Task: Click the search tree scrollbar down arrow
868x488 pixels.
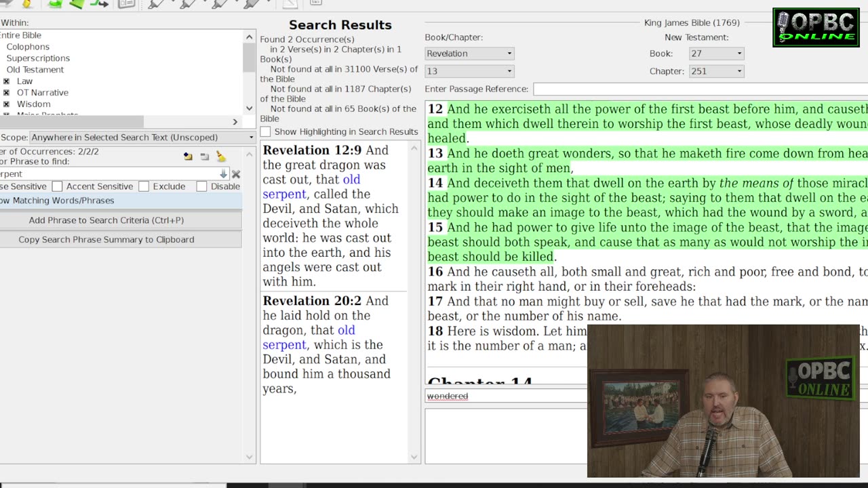Action: click(249, 108)
